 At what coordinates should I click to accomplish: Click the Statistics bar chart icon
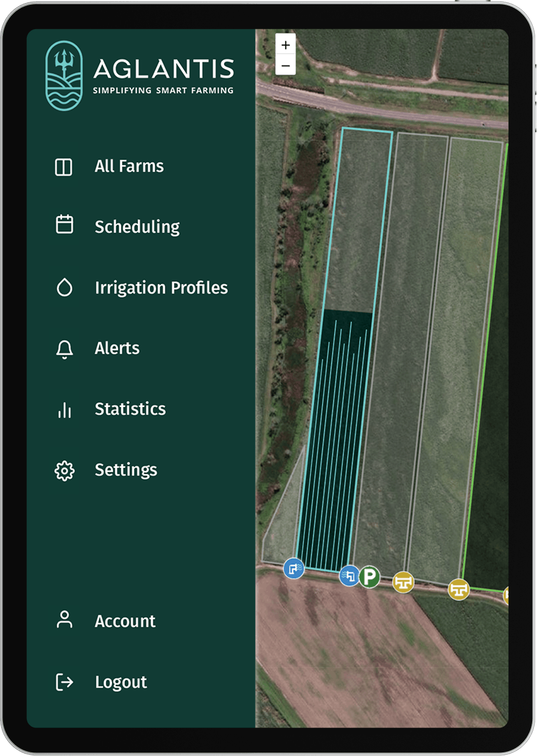click(64, 410)
